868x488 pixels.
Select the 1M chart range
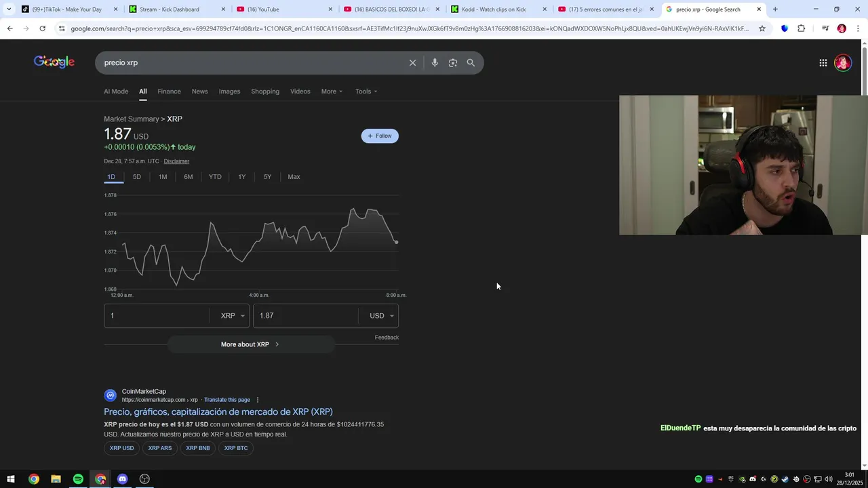[x=163, y=177]
